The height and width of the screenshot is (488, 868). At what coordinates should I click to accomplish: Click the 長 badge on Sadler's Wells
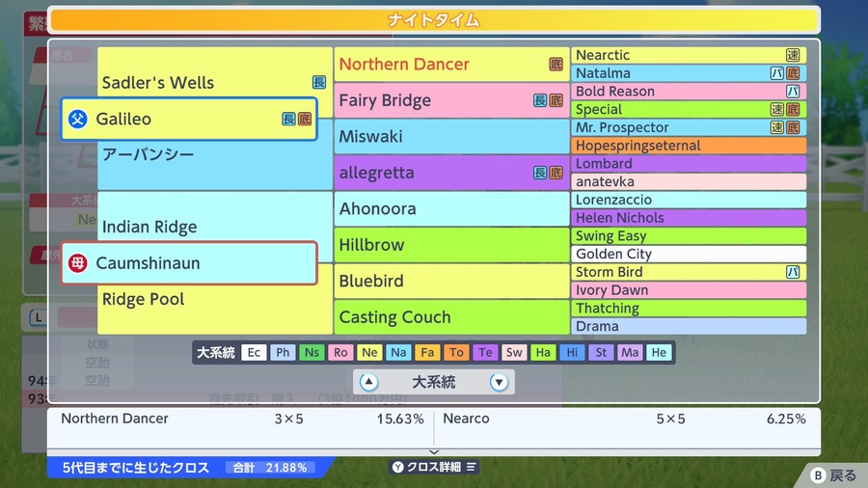pos(319,82)
